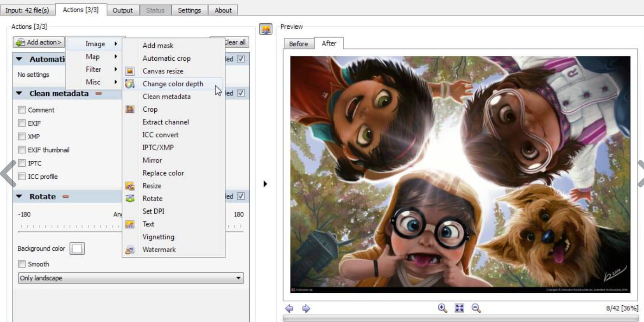Toggle the preview picture icon button
This screenshot has width=644, height=322.
265,29
